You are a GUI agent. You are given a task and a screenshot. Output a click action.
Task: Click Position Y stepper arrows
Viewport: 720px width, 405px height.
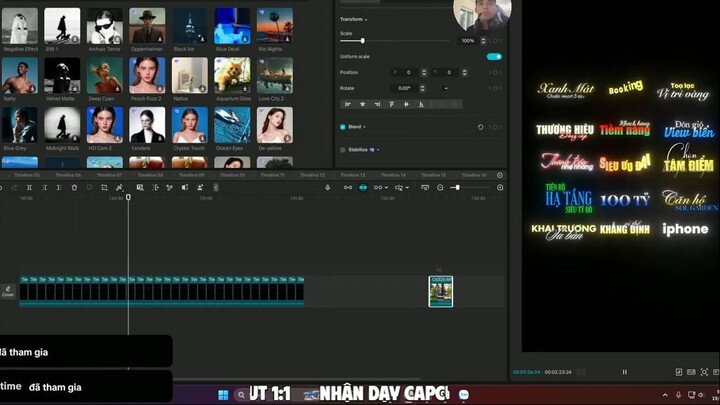point(465,72)
